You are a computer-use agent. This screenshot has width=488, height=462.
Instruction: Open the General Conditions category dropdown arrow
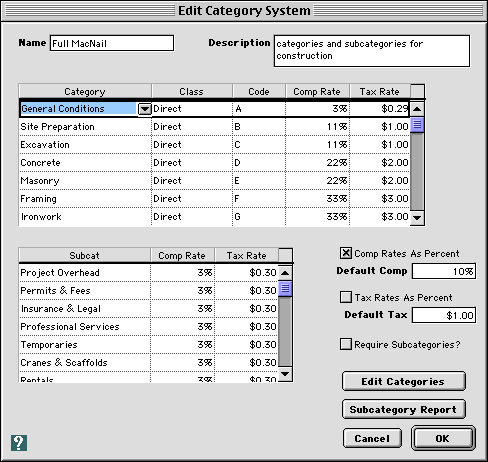pos(145,109)
